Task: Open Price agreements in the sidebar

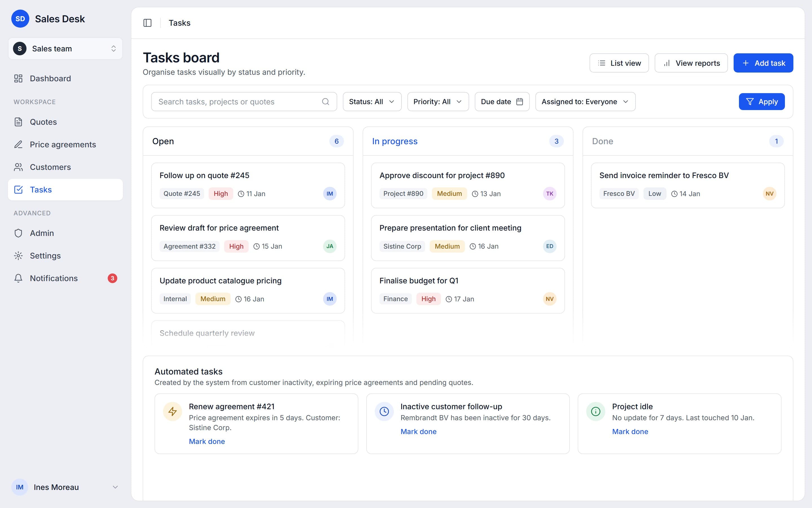Action: click(x=65, y=144)
